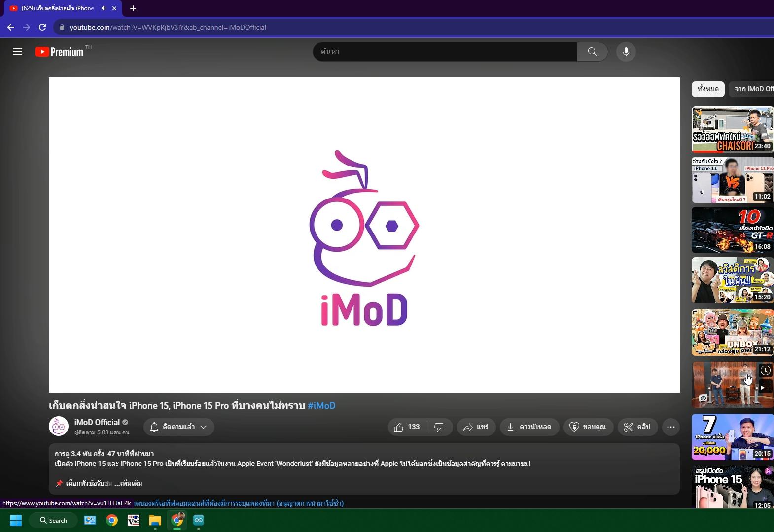Download the video with ดาวน์โหลด button
Screen dimensions: 774x532
pos(529,427)
